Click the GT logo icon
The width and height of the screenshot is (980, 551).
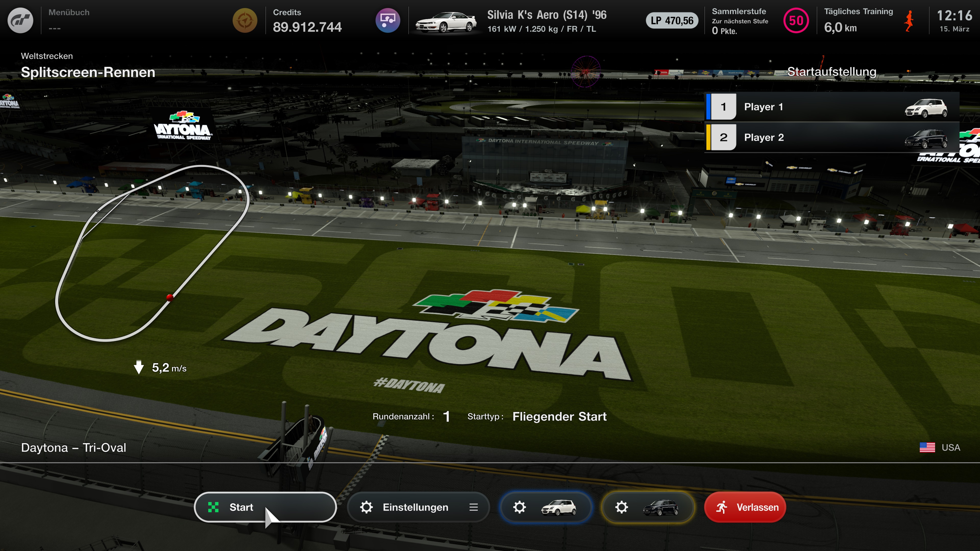(x=20, y=20)
